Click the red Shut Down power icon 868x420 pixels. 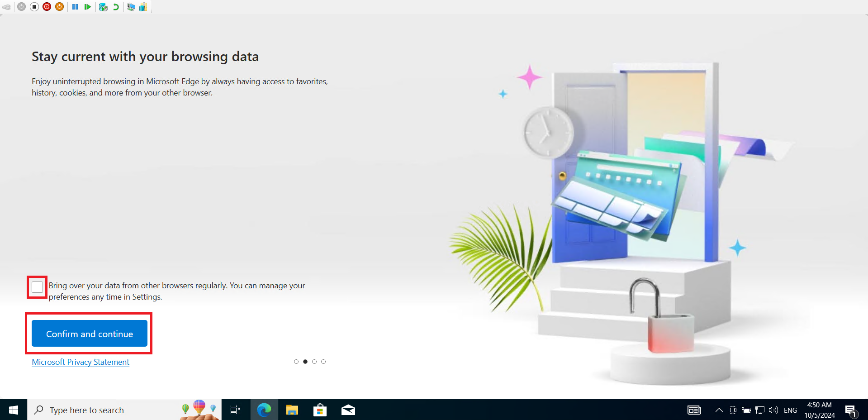(47, 7)
